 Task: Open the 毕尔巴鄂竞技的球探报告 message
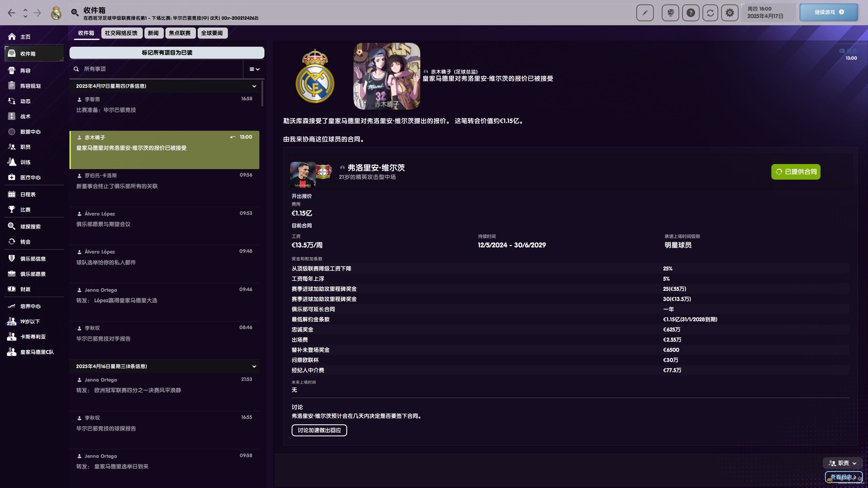164,430
